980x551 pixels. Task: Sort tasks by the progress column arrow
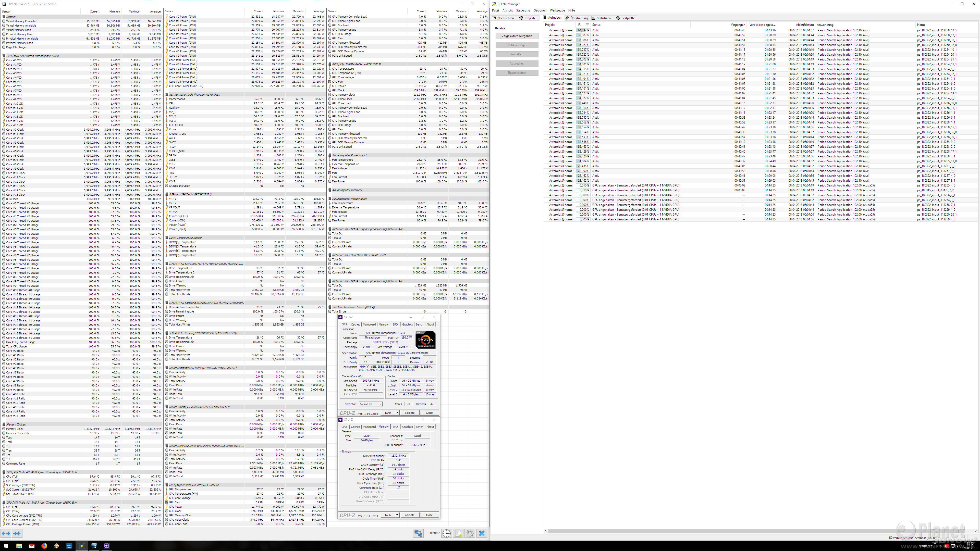587,25
